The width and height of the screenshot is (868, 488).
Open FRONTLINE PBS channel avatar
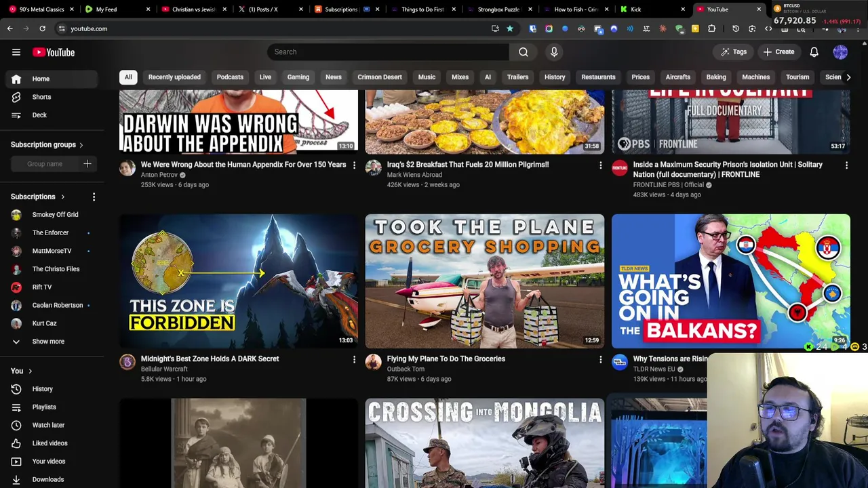pyautogui.click(x=620, y=168)
